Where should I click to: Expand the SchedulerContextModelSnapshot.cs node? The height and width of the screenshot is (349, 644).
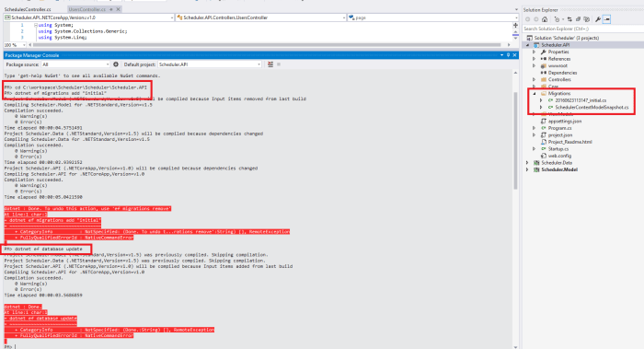click(x=541, y=108)
